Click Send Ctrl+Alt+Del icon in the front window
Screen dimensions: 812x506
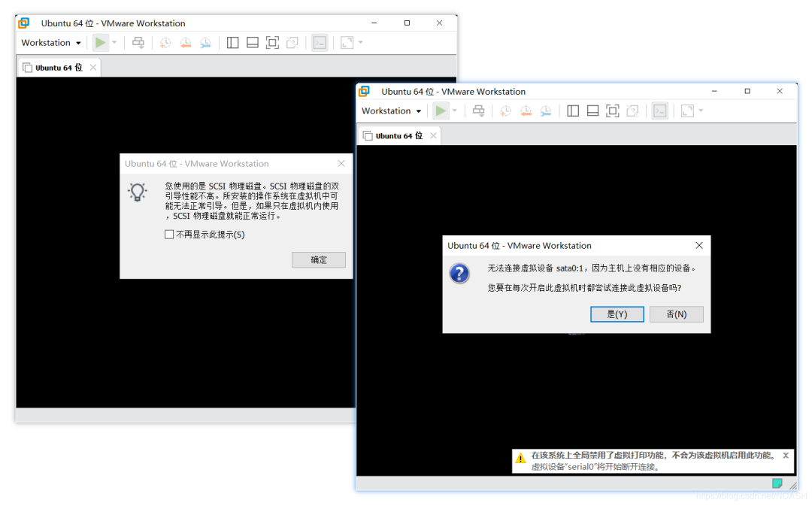coord(478,111)
